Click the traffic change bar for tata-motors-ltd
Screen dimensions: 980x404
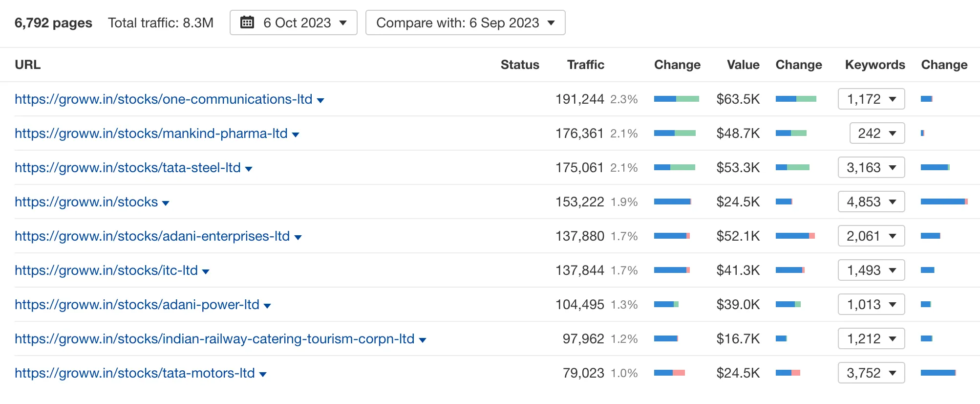coord(669,373)
